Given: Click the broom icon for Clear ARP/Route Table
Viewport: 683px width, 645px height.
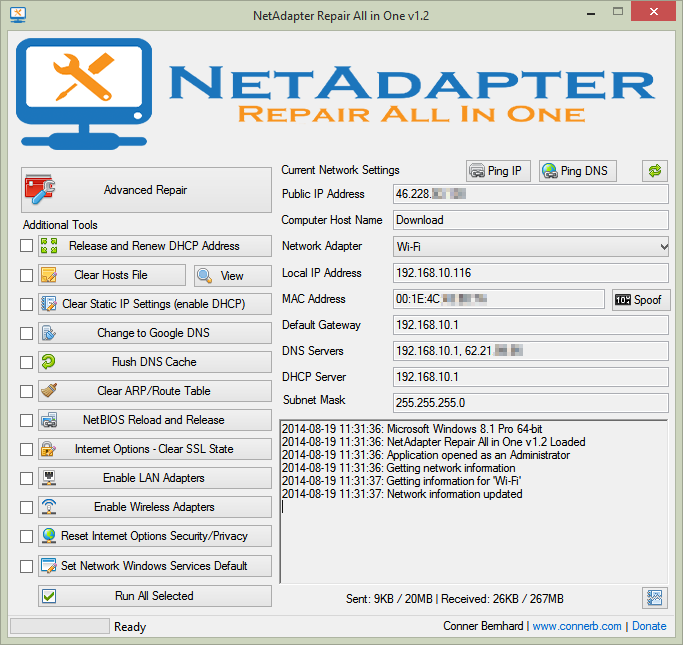Looking at the screenshot, I should [x=49, y=391].
